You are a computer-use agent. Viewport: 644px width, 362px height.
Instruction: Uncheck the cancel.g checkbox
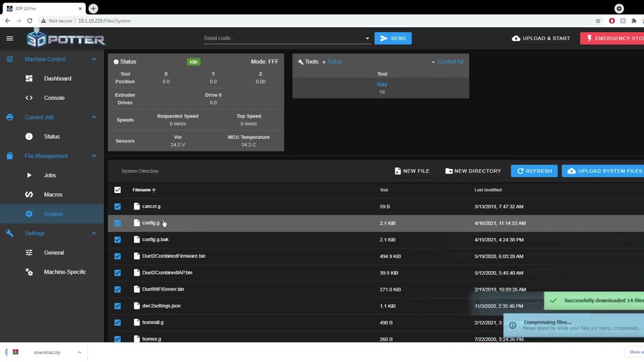[x=118, y=206]
